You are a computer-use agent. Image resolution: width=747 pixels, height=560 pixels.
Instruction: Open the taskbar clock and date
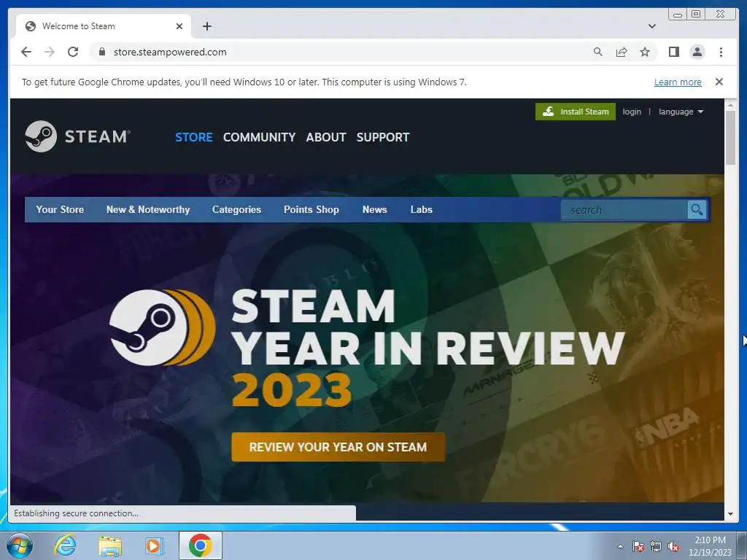click(710, 546)
